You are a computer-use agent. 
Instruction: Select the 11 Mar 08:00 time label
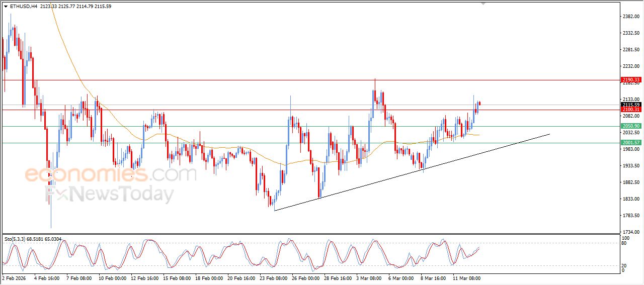tap(466, 278)
